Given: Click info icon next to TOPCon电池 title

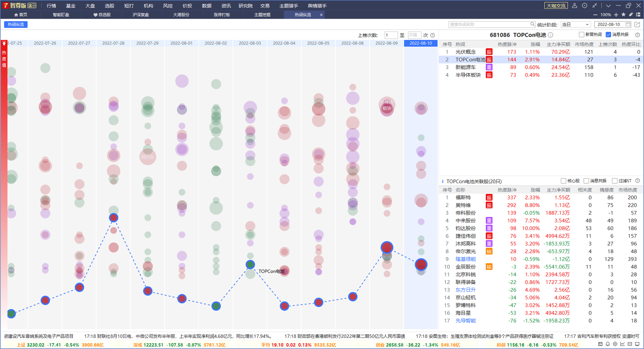Looking at the screenshot, I should coord(551,35).
